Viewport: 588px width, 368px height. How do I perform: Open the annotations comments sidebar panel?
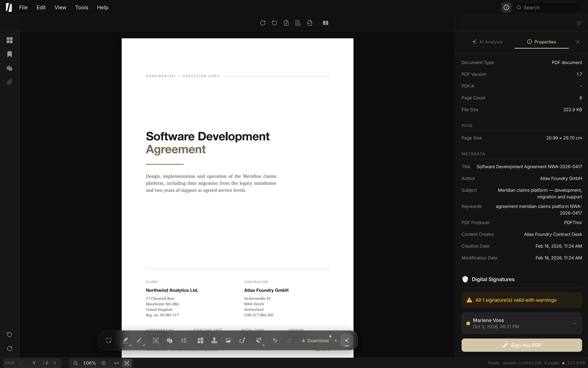coord(10,68)
